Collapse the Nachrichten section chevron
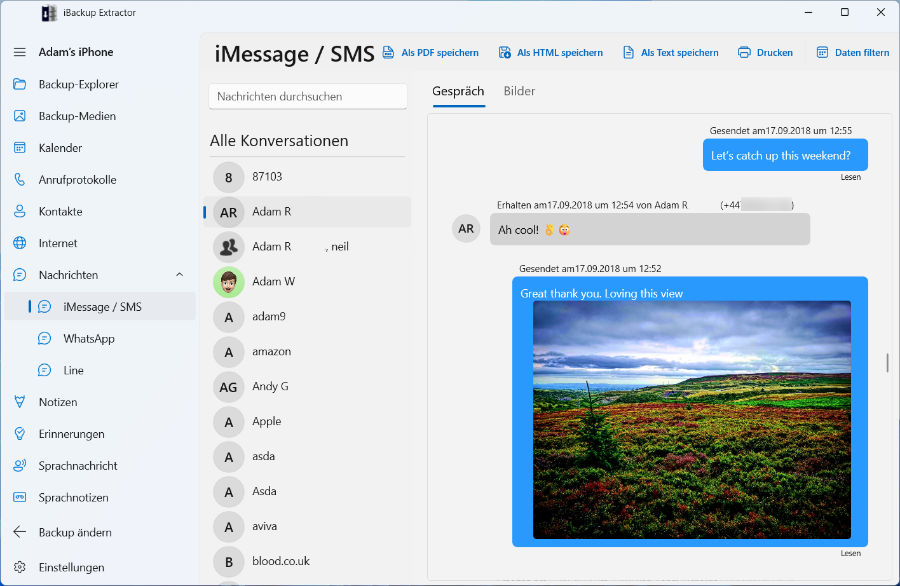Screen dimensions: 900x586 [x=180, y=275]
